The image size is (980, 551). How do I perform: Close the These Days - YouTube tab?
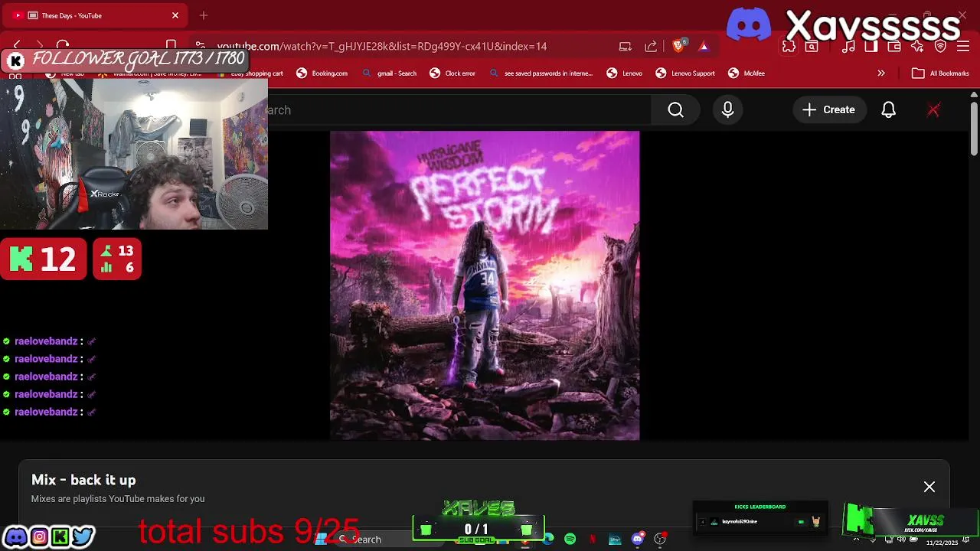(x=175, y=15)
